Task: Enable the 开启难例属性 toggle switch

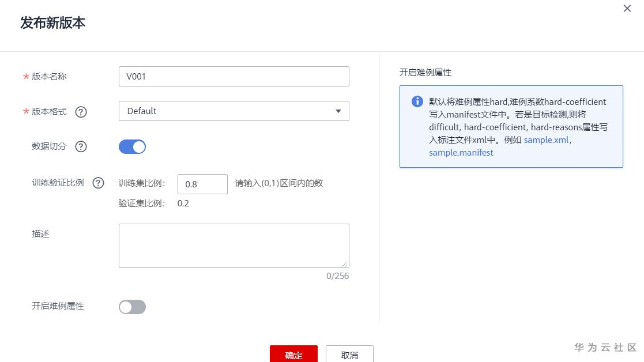Action: (x=132, y=307)
